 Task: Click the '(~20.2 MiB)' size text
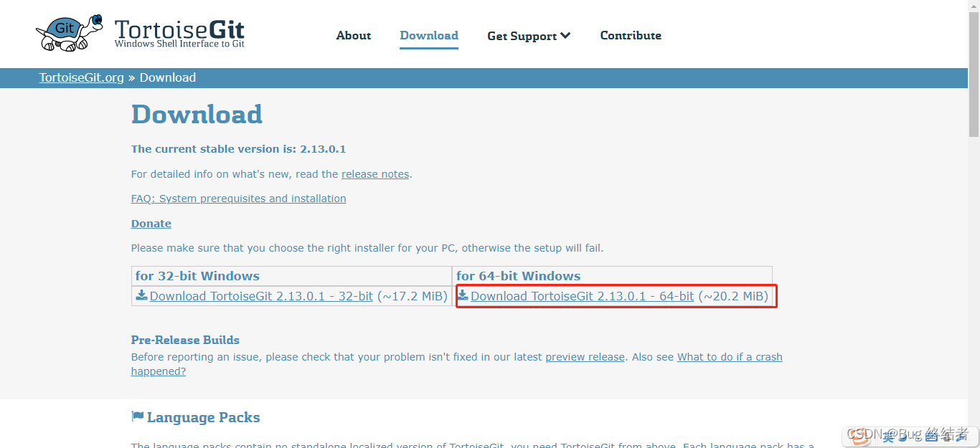point(733,296)
